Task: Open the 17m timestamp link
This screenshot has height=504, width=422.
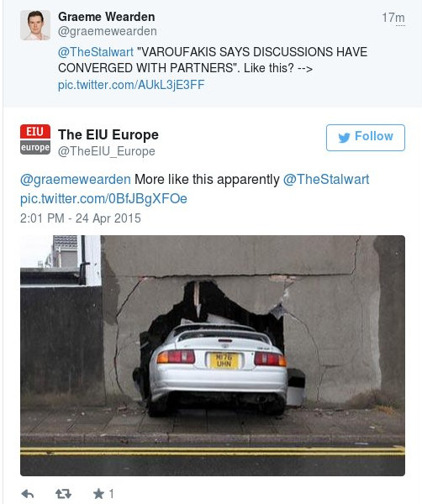Action: click(x=393, y=18)
